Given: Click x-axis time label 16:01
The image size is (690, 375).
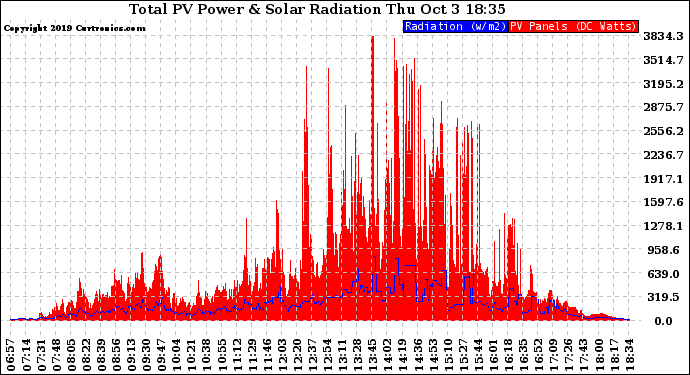Looking at the screenshot, I should click(x=493, y=354).
